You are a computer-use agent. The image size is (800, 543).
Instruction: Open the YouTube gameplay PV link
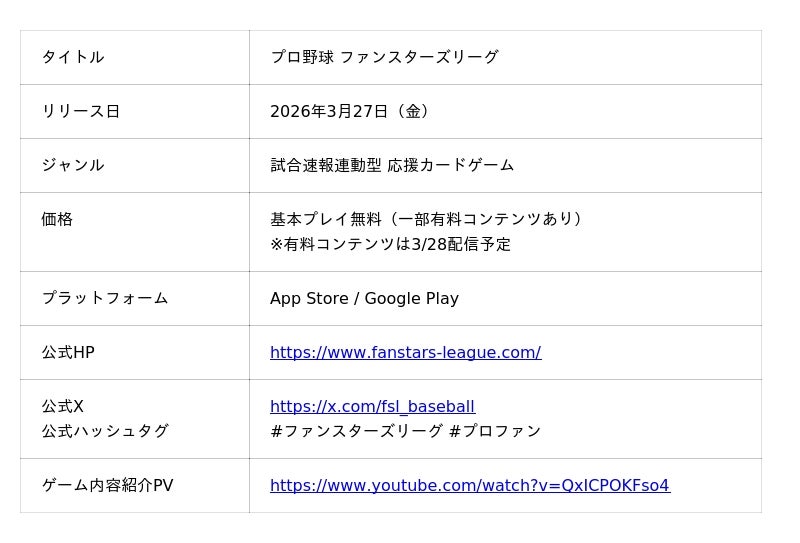(x=469, y=485)
